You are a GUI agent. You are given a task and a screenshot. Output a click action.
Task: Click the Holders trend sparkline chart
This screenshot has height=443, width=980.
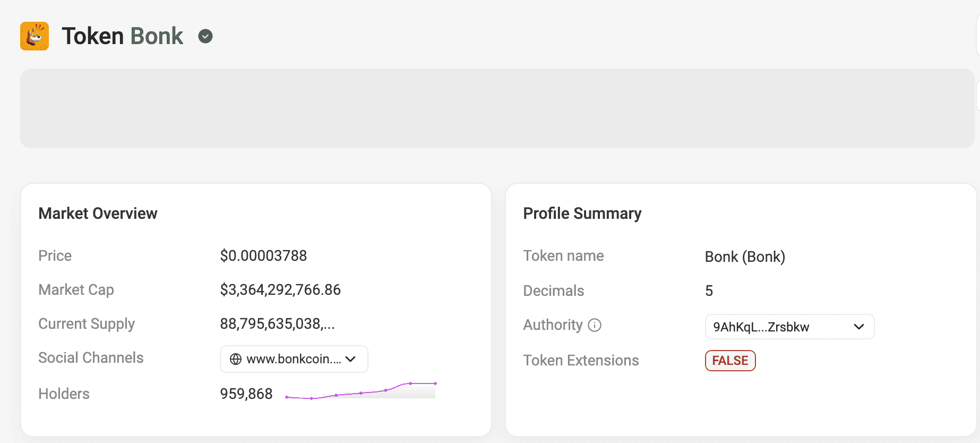360,391
